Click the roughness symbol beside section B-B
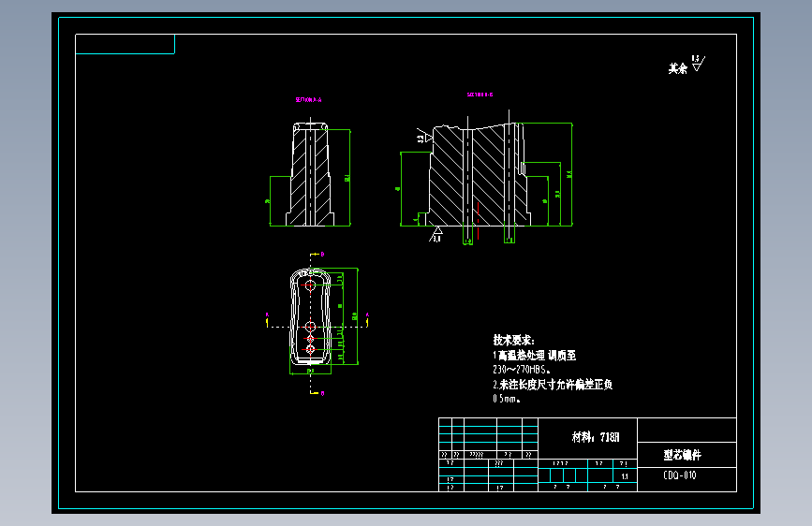This screenshot has height=526, width=812. 424,135
